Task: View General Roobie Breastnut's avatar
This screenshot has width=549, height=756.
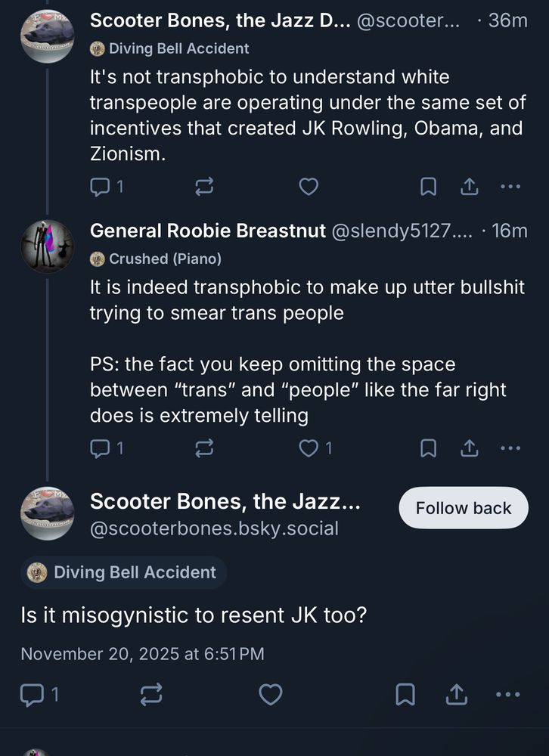Action: point(48,246)
